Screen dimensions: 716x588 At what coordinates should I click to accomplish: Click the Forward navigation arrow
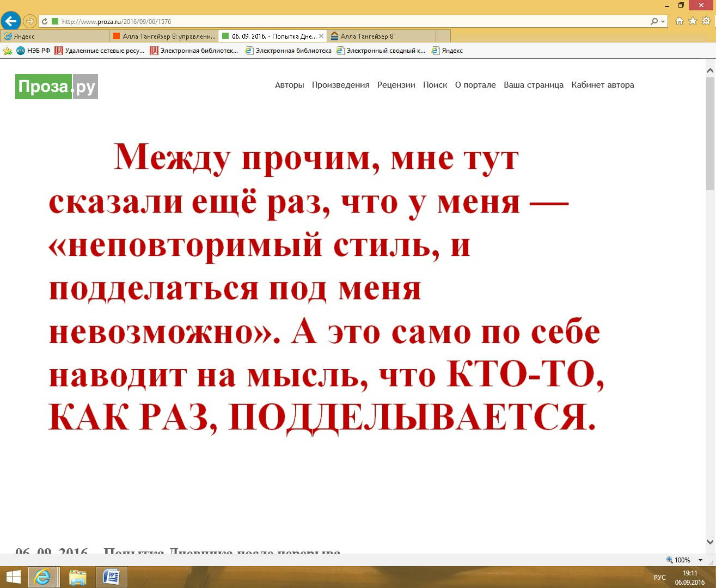pyautogui.click(x=30, y=22)
